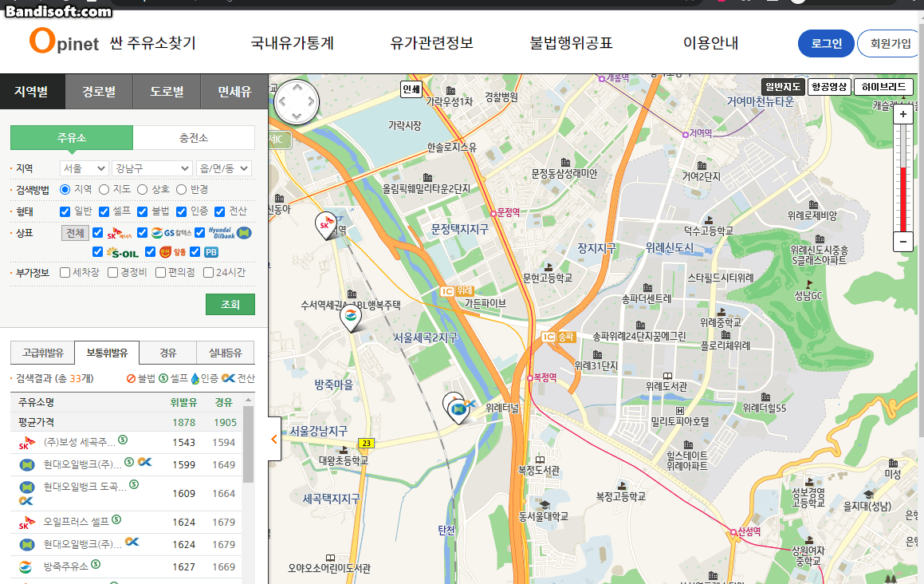Select the 반경 search method radio

click(182, 189)
